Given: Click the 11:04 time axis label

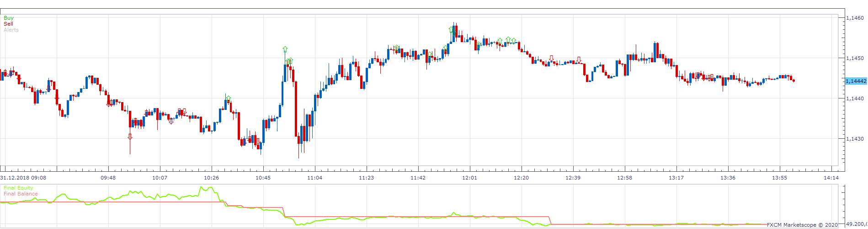Looking at the screenshot, I should 315,178.
